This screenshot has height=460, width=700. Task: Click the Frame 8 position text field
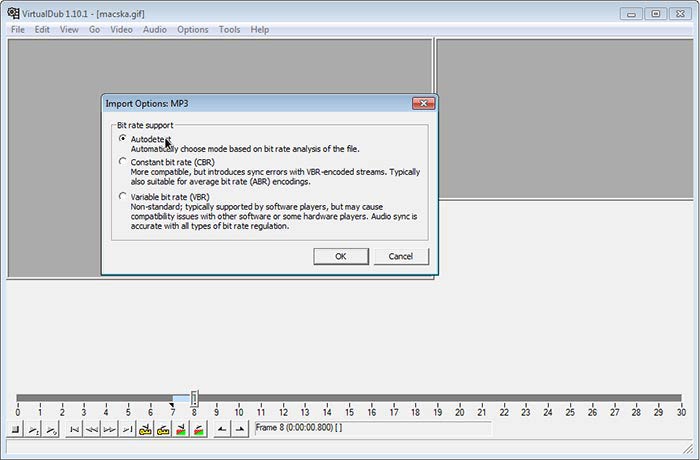click(x=372, y=428)
